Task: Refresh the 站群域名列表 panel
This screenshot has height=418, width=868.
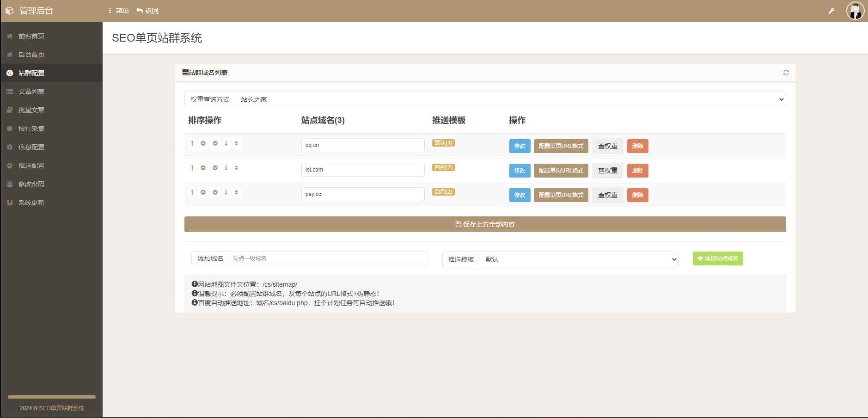Action: [x=786, y=72]
